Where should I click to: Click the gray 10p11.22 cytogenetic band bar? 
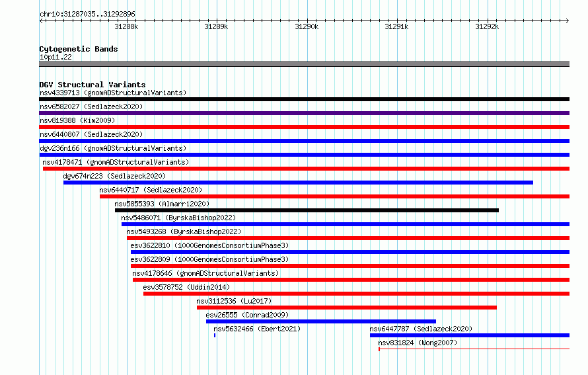pyautogui.click(x=304, y=64)
